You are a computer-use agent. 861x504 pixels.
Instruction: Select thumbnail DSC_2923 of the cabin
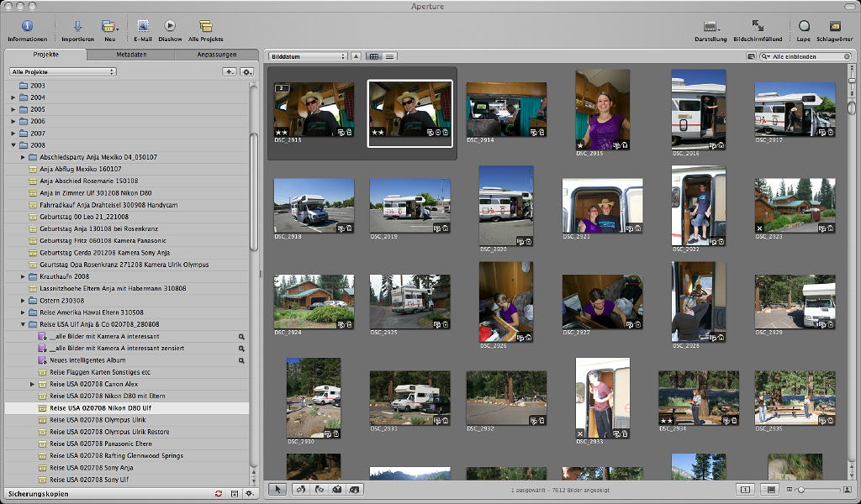tap(795, 206)
